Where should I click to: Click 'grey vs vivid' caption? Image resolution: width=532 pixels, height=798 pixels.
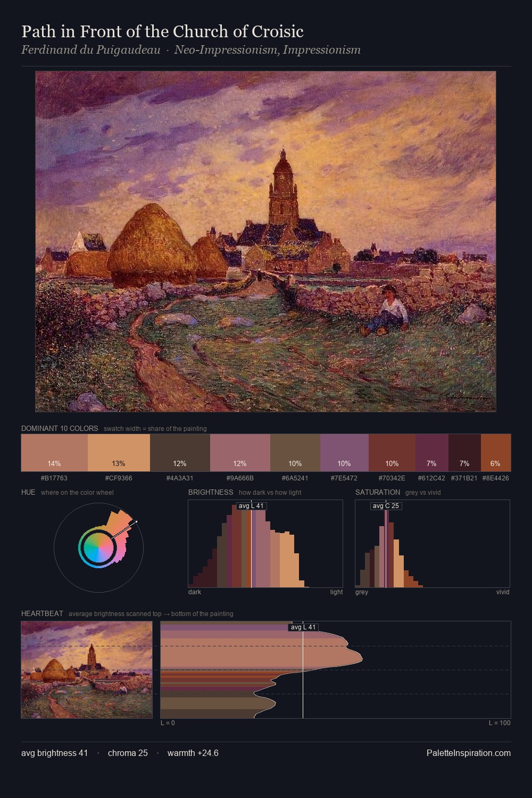point(423,492)
